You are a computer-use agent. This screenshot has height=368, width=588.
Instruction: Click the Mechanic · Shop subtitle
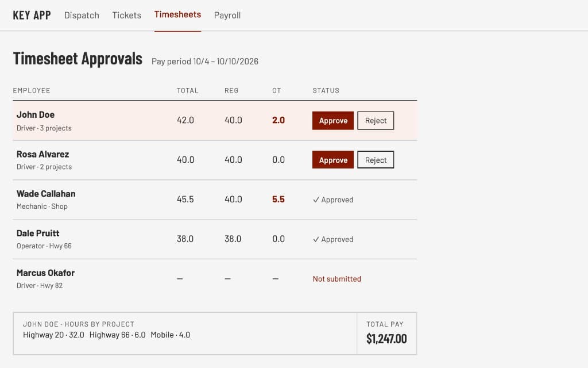pos(42,206)
